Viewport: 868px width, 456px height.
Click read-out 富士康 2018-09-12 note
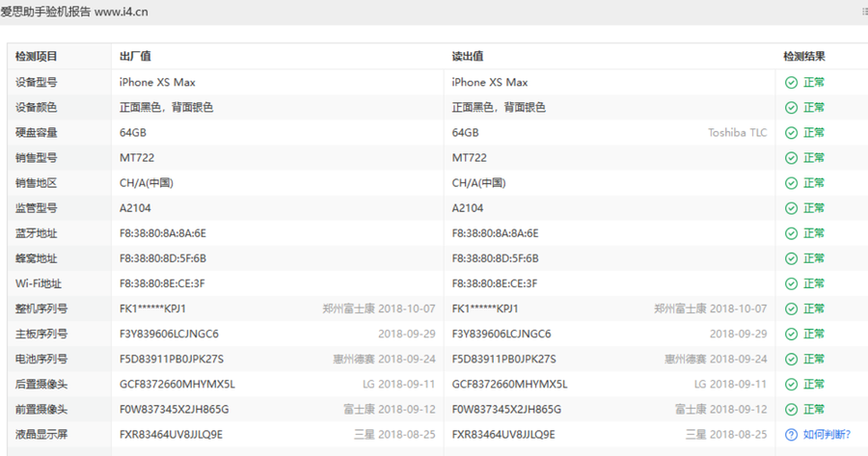point(720,410)
